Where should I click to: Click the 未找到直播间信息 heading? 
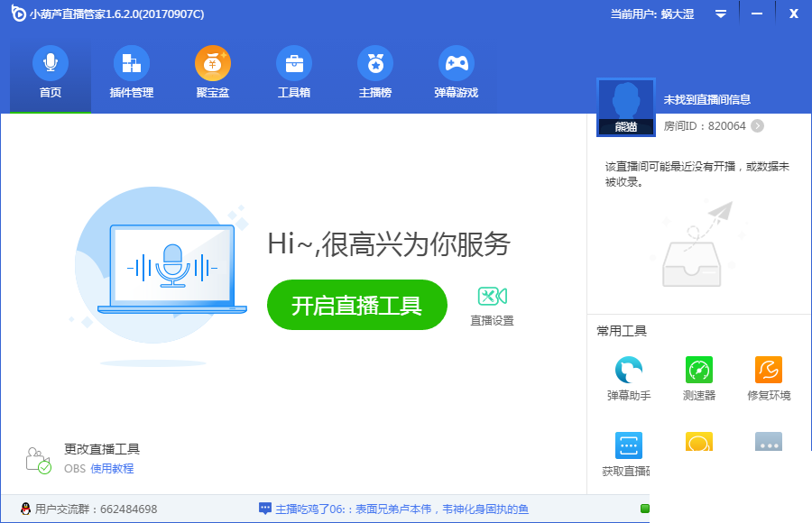pos(706,99)
